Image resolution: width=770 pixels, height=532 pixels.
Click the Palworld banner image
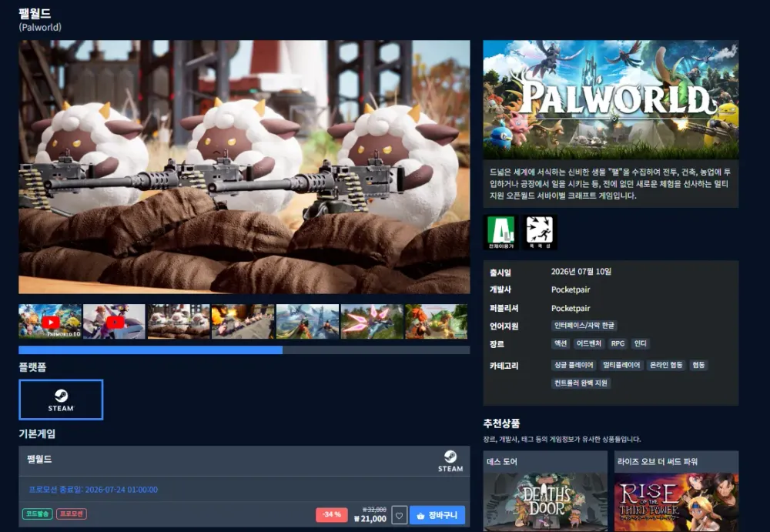tap(611, 100)
